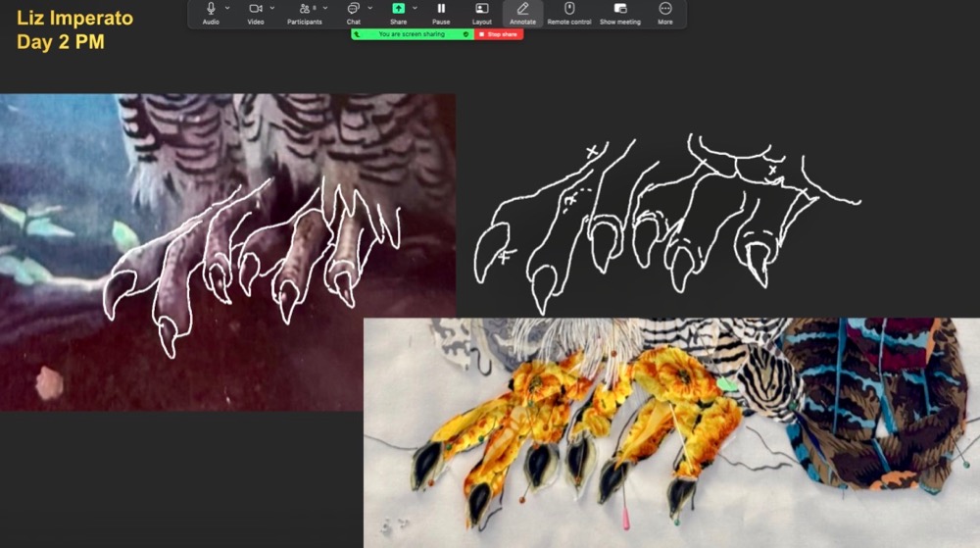Click the 'You are screen sharing' status bar
980x548 pixels.
tap(410, 34)
